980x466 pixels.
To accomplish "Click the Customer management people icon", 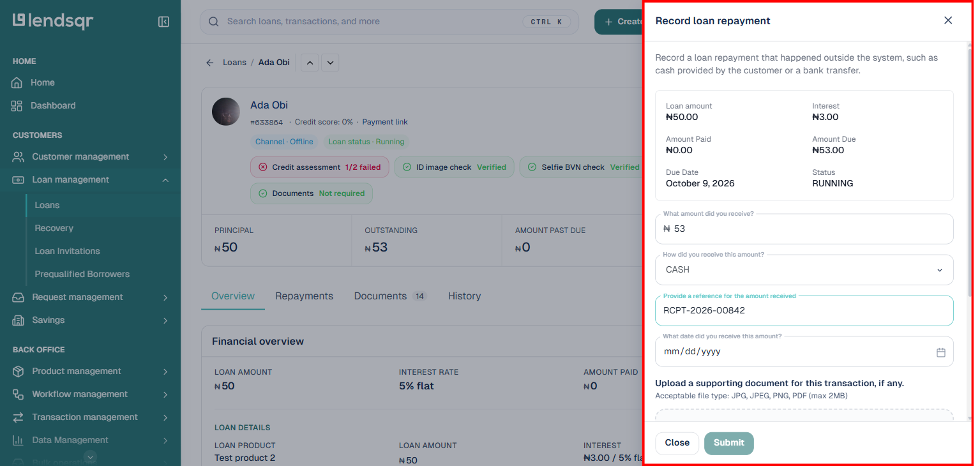I will [x=19, y=156].
